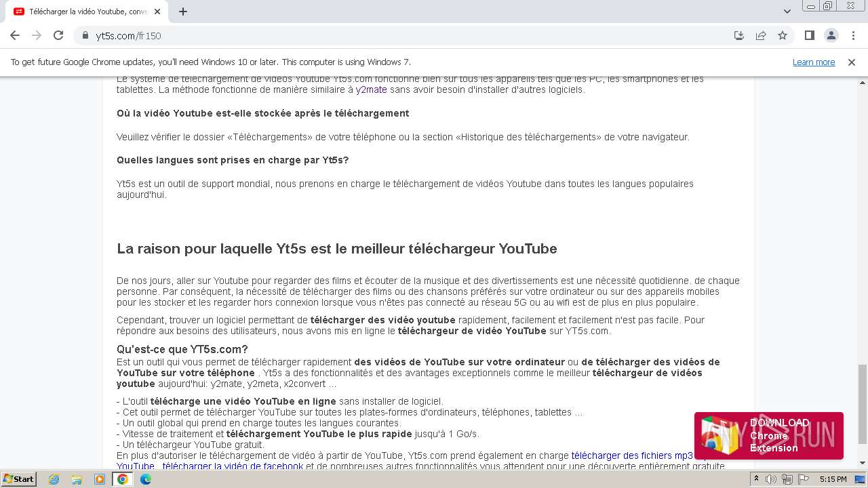This screenshot has width=868, height=488.
Task: Open the Learn more link in update banner
Action: tap(814, 62)
